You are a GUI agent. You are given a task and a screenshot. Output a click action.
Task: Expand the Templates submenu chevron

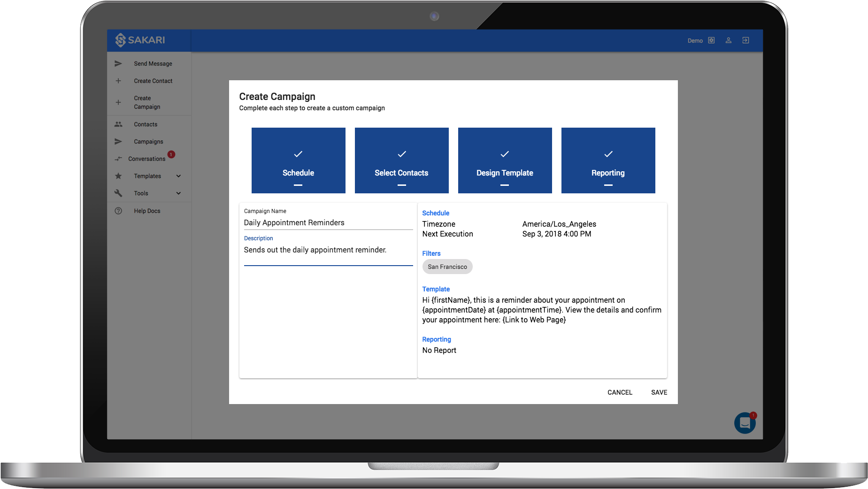pyautogui.click(x=178, y=176)
